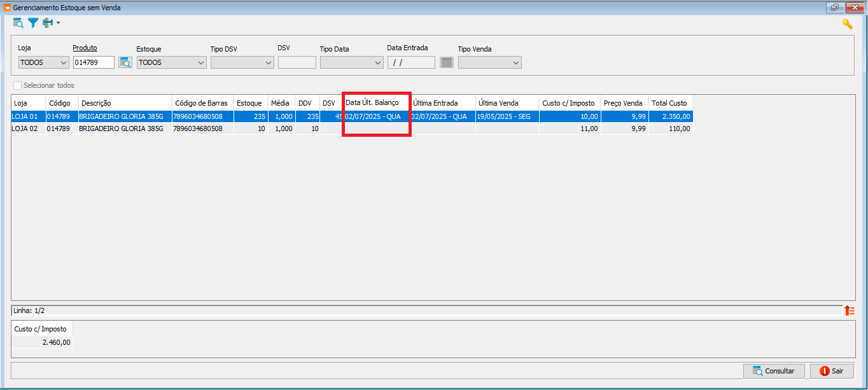Click the blue funnel filter icon
The image size is (868, 390).
coord(33,23)
